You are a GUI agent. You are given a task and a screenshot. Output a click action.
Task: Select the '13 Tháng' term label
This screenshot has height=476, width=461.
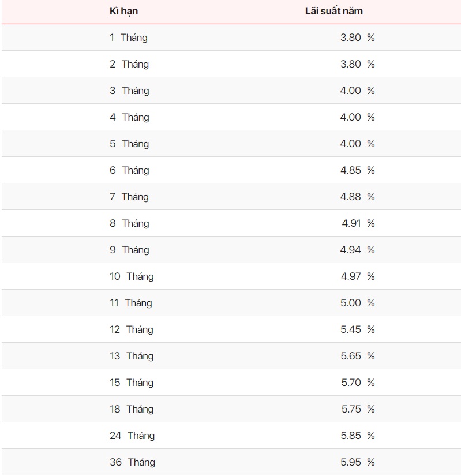[x=132, y=356]
